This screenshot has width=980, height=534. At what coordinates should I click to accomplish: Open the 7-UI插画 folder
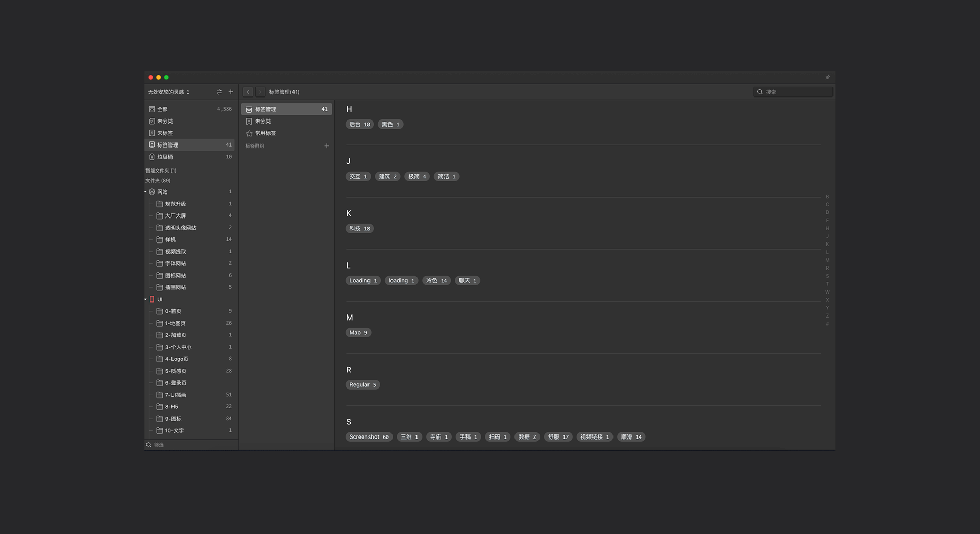189,395
